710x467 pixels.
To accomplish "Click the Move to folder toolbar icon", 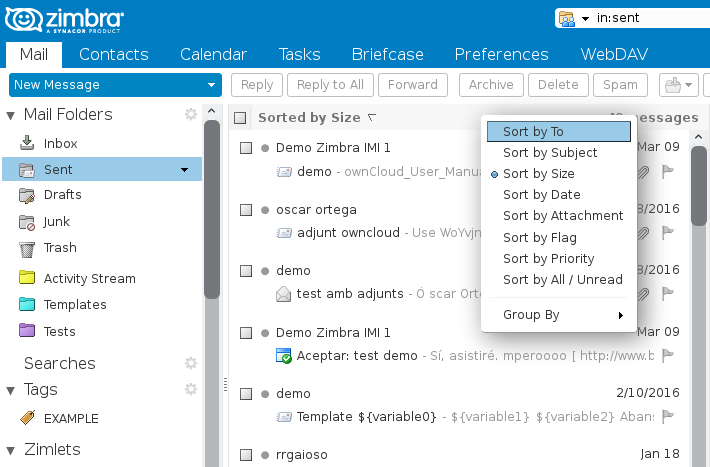I will pyautogui.click(x=673, y=85).
